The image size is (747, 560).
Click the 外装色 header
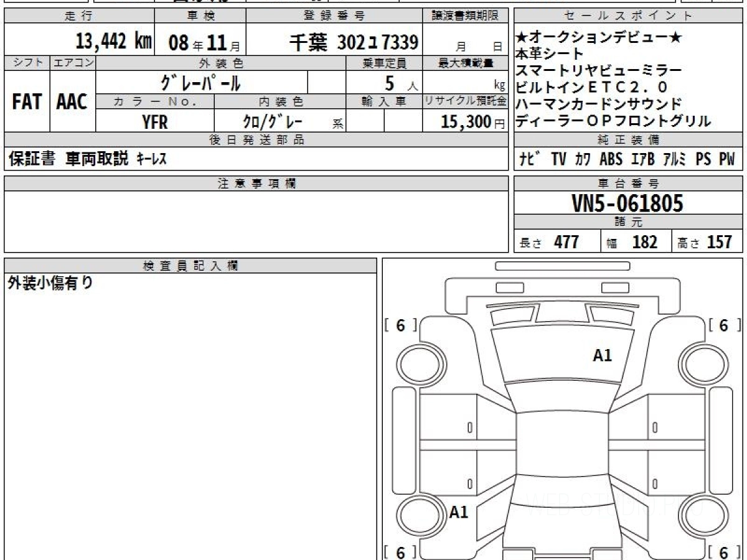221,63
